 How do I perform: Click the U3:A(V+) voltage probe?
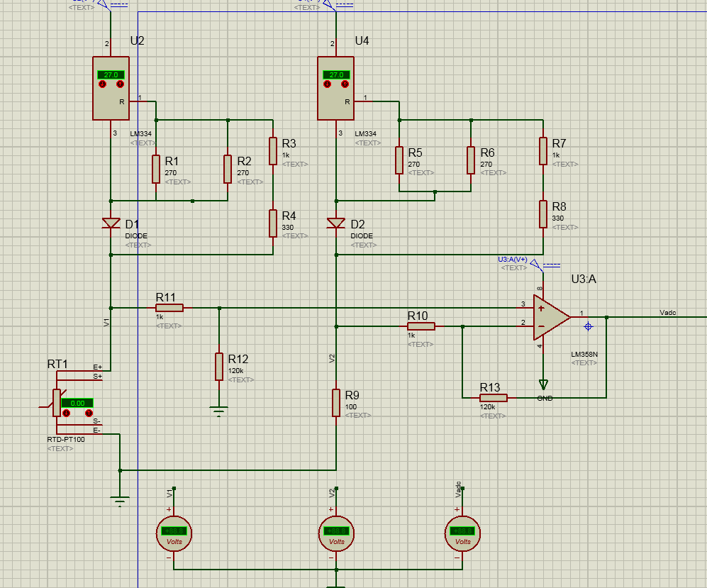point(535,263)
